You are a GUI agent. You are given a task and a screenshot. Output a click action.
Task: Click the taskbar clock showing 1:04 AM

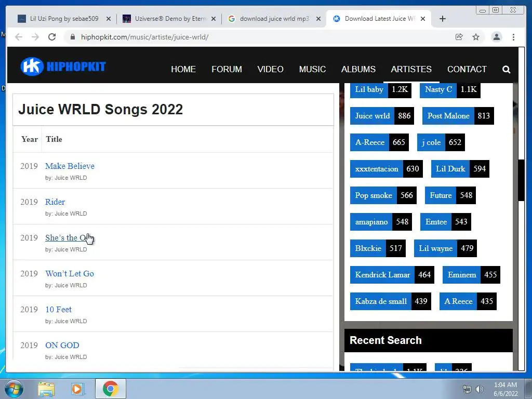(506, 389)
